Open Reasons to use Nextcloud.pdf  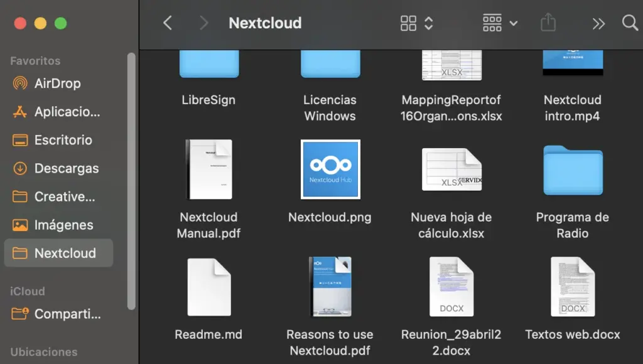click(330, 287)
